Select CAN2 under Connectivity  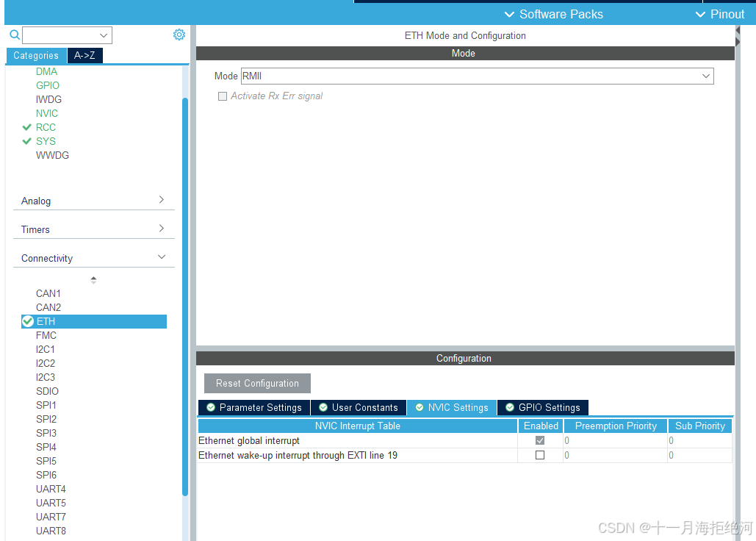pyautogui.click(x=48, y=307)
